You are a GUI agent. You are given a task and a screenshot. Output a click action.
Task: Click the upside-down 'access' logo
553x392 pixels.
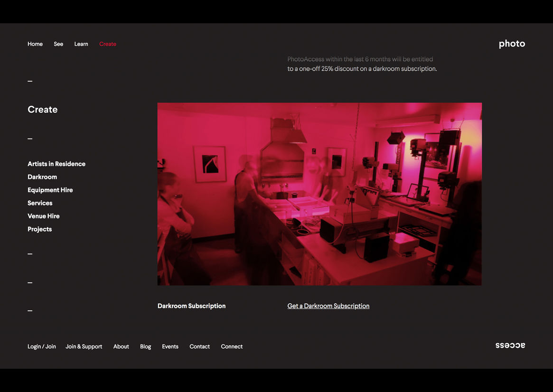pos(510,345)
